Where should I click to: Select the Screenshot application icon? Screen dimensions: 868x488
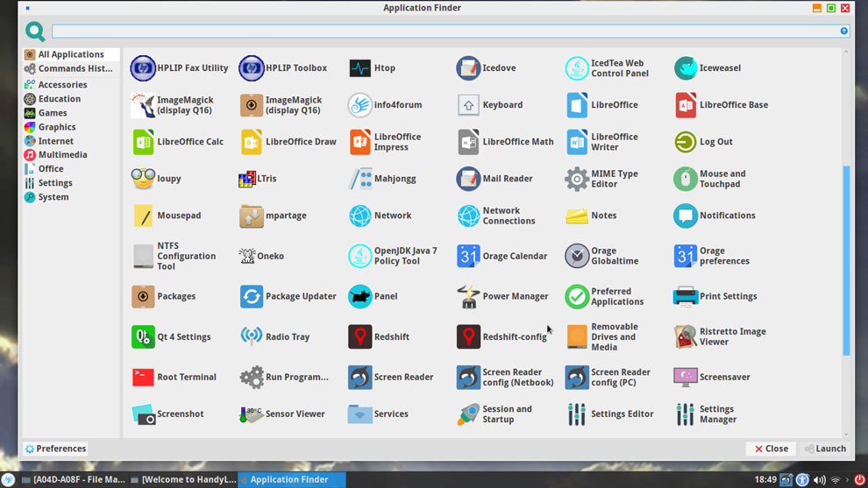coord(143,414)
